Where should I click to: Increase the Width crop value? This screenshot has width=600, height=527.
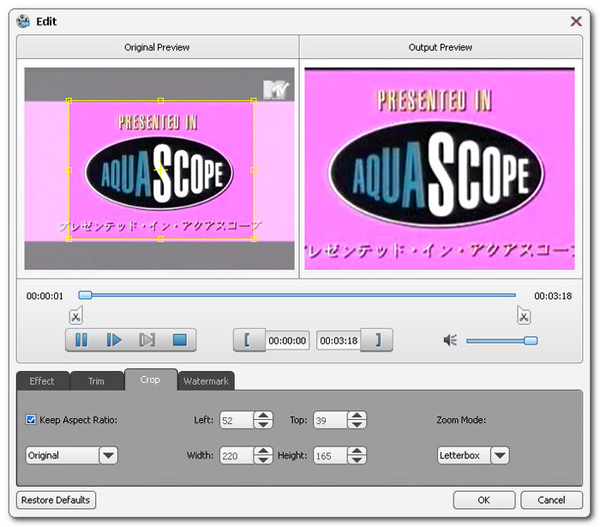pyautogui.click(x=263, y=451)
